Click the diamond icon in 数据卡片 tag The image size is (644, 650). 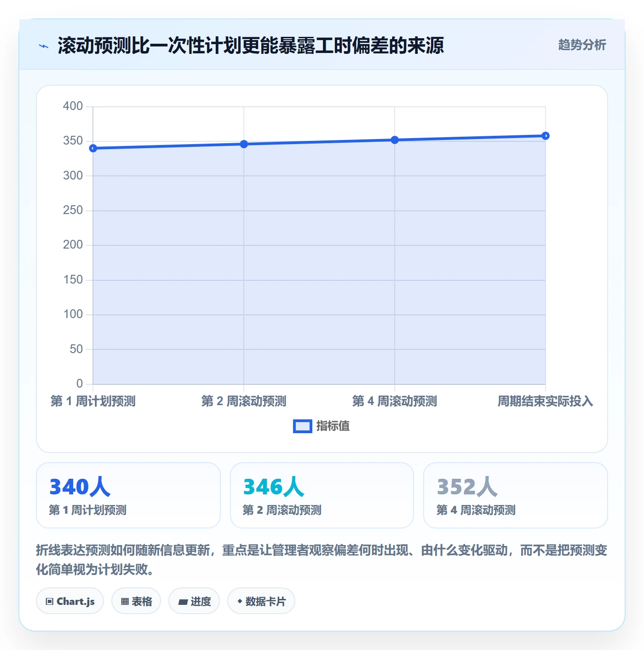240,601
